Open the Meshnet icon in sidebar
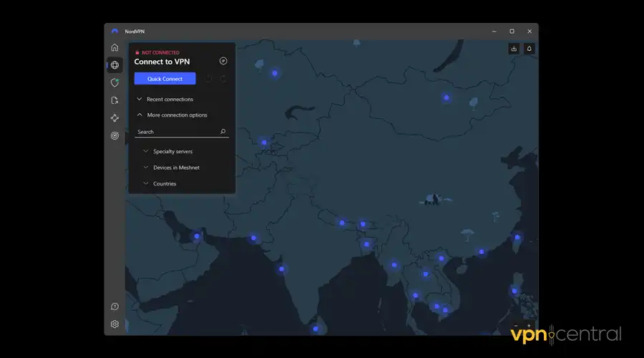The width and height of the screenshot is (644, 358). pyautogui.click(x=114, y=118)
